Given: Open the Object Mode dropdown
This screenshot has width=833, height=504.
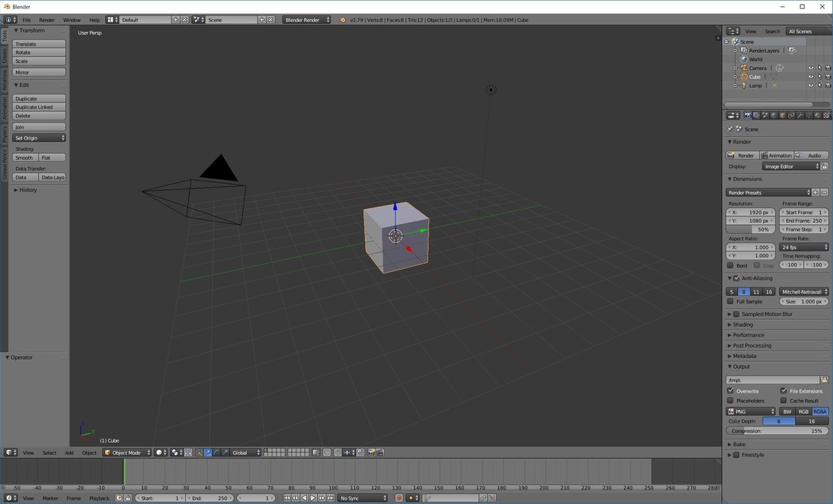Looking at the screenshot, I should coord(126,453).
